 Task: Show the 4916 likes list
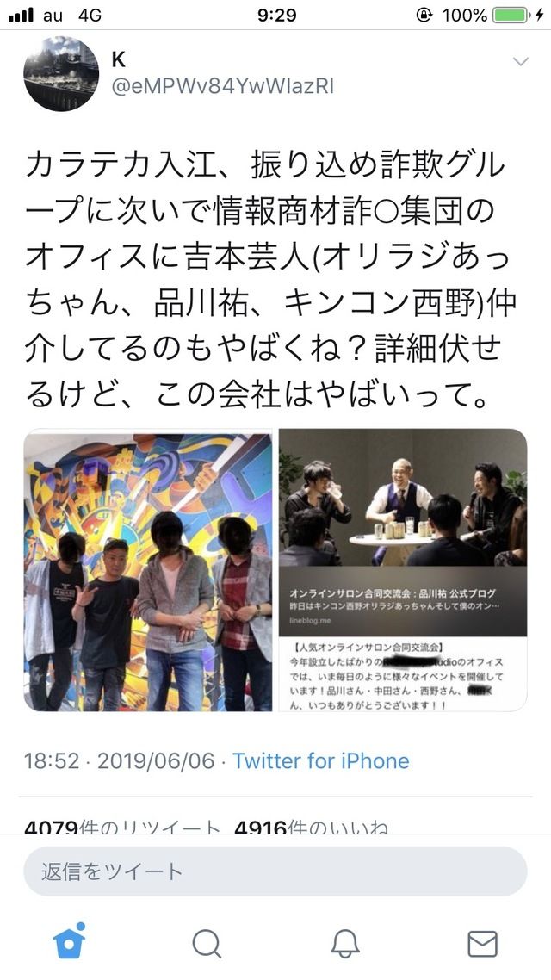311,828
